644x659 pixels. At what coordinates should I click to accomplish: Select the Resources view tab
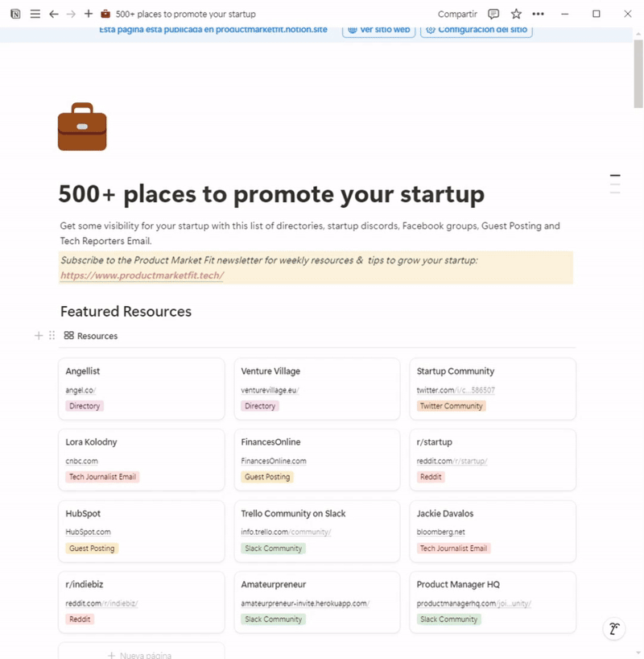click(91, 335)
